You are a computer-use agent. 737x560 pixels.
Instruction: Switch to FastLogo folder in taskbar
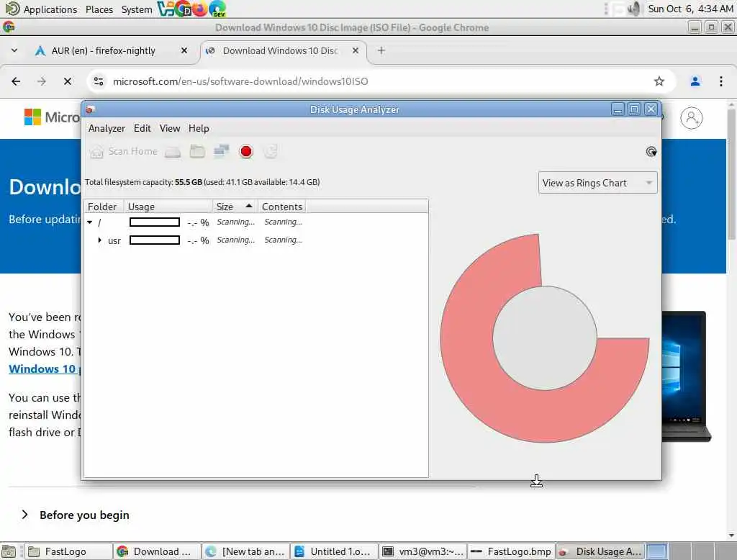(x=68, y=551)
